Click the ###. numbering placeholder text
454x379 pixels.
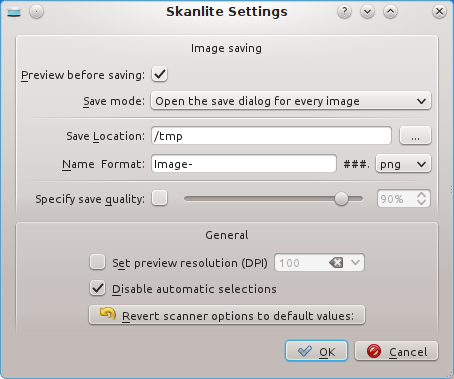pos(356,164)
